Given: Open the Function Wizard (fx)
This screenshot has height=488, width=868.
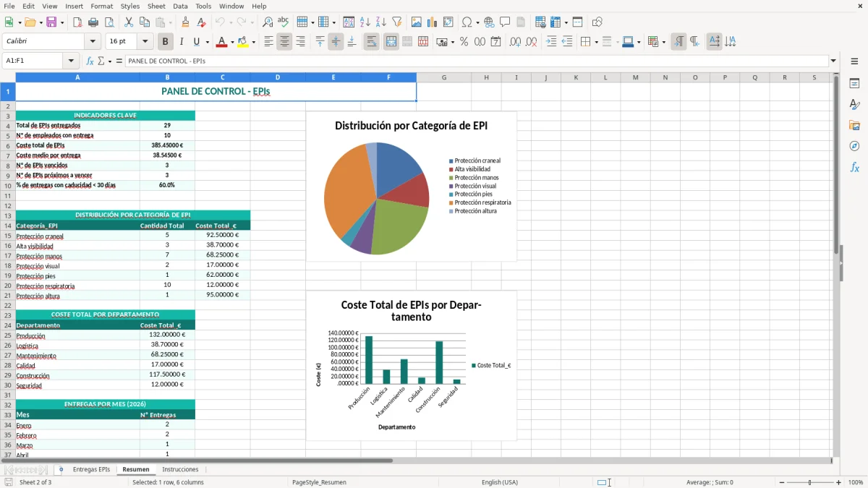Looking at the screenshot, I should (x=90, y=61).
